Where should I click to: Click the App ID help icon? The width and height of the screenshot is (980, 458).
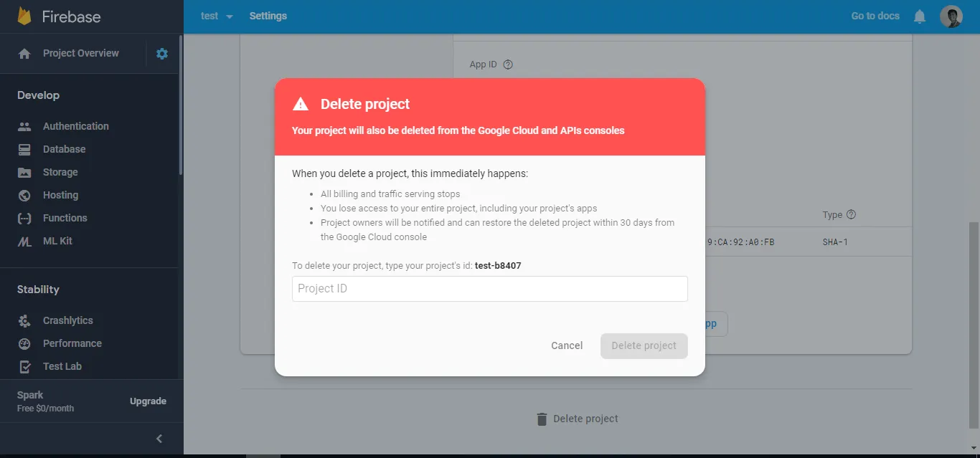(508, 65)
